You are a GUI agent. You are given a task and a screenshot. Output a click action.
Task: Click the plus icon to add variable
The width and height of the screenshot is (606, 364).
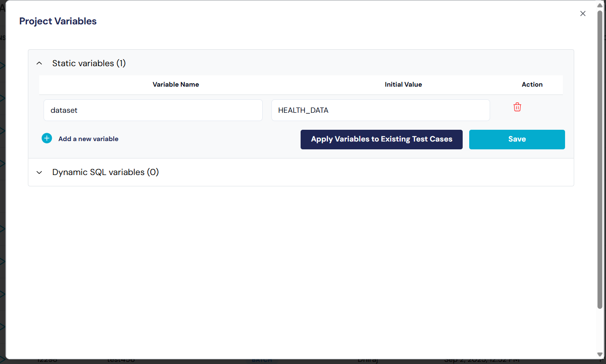pos(47,138)
